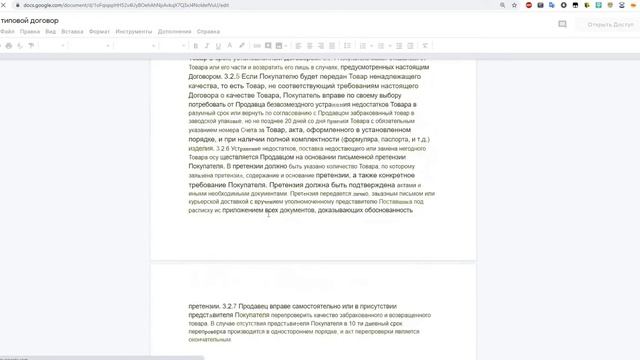Open the Дополнения menu
The image size is (640, 360).
tap(174, 31)
